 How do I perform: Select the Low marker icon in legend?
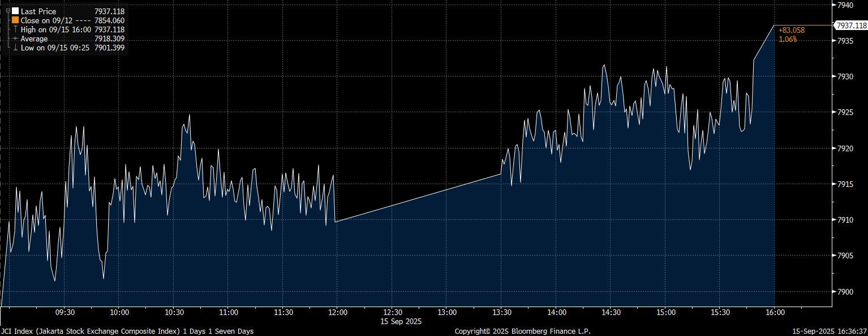coord(15,48)
